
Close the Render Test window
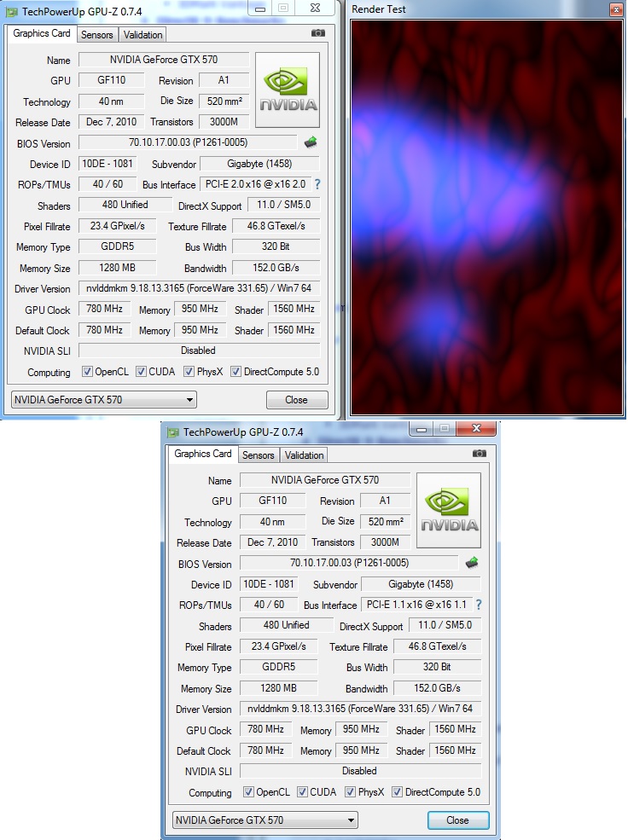616,9
